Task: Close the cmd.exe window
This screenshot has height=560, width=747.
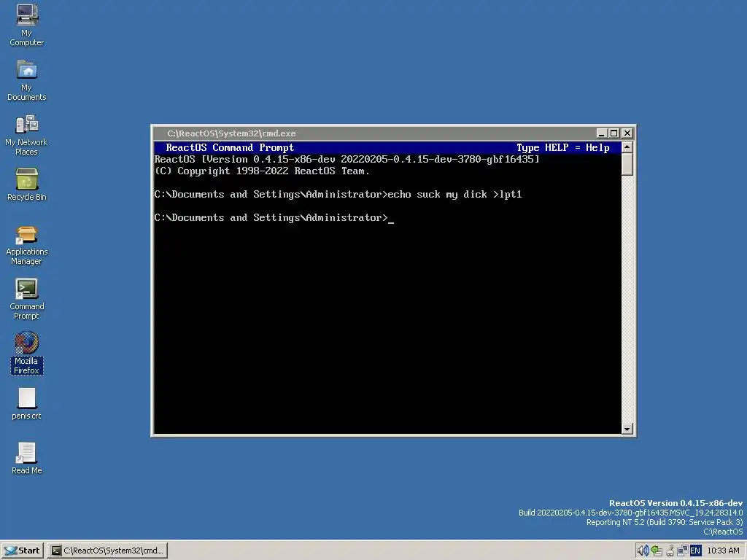Action: click(627, 133)
